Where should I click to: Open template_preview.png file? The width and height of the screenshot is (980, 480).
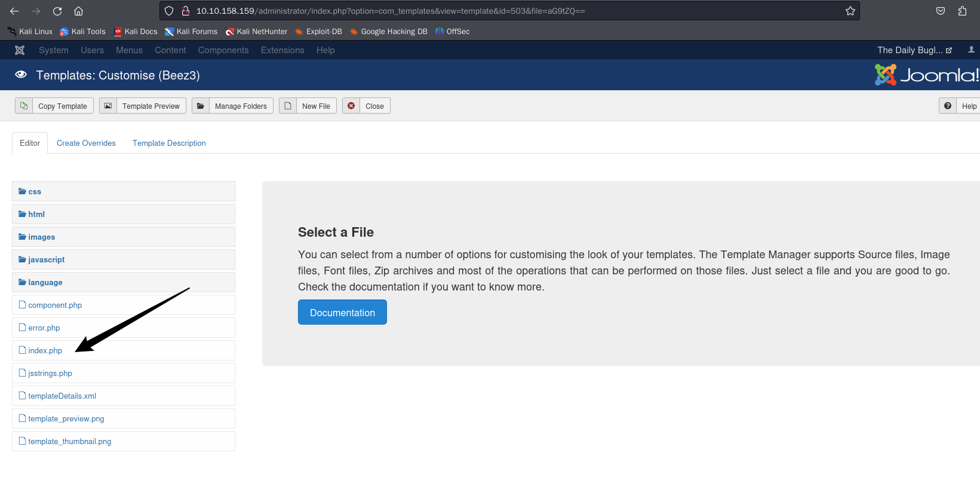[x=124, y=418]
